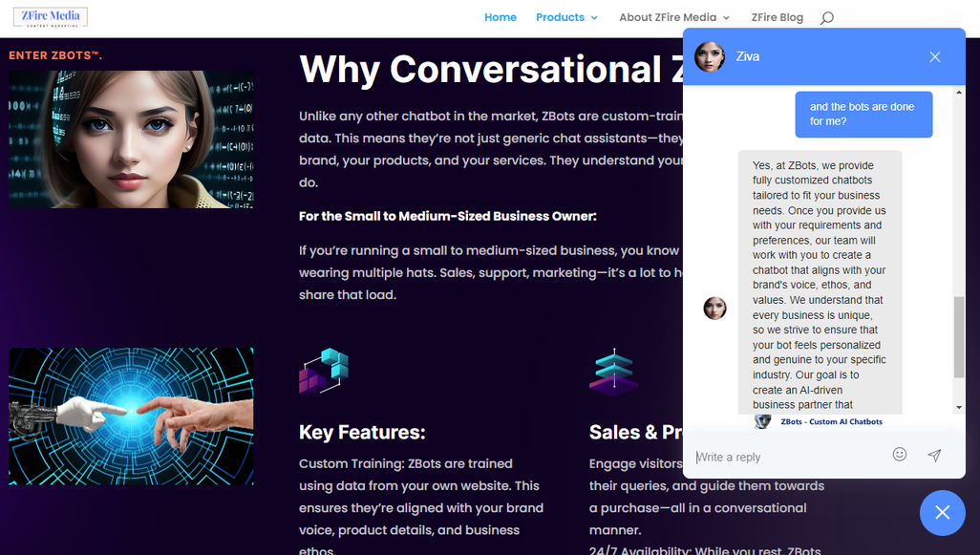Click the Key Features heading
The height and width of the screenshot is (555, 980).
click(x=362, y=433)
